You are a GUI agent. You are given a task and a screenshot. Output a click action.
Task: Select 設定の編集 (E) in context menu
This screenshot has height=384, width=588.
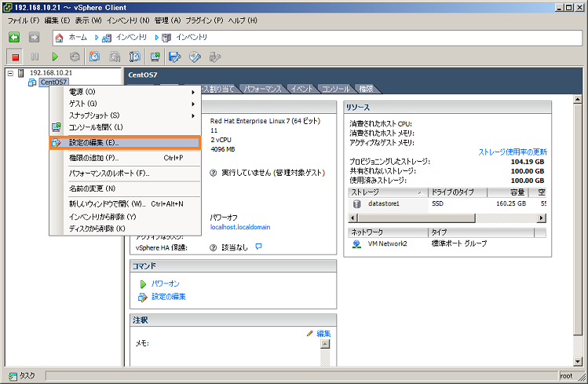pos(125,142)
